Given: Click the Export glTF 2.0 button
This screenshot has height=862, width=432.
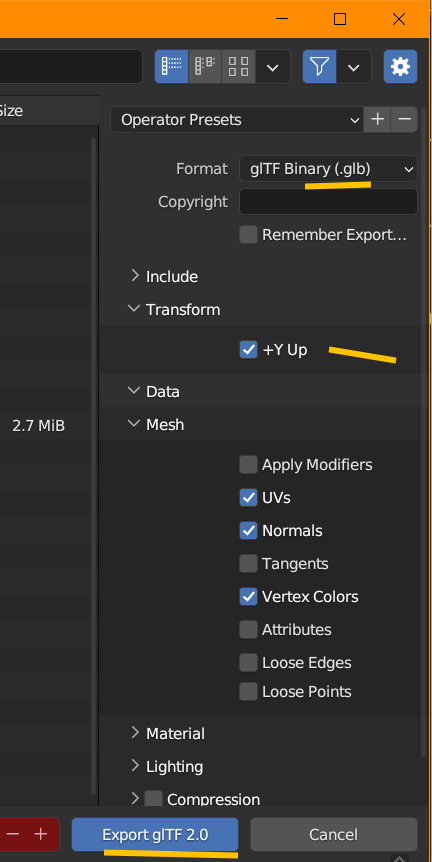Looking at the screenshot, I should pos(155,835).
